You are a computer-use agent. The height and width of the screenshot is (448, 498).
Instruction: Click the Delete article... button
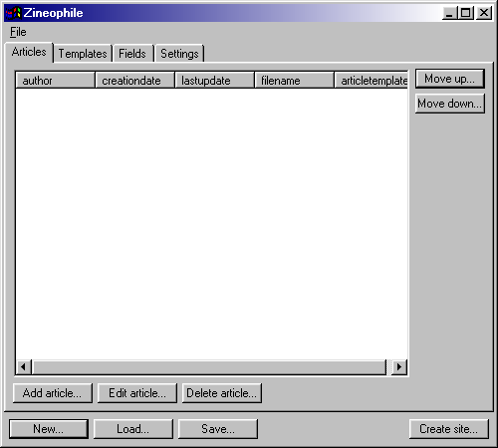(222, 393)
